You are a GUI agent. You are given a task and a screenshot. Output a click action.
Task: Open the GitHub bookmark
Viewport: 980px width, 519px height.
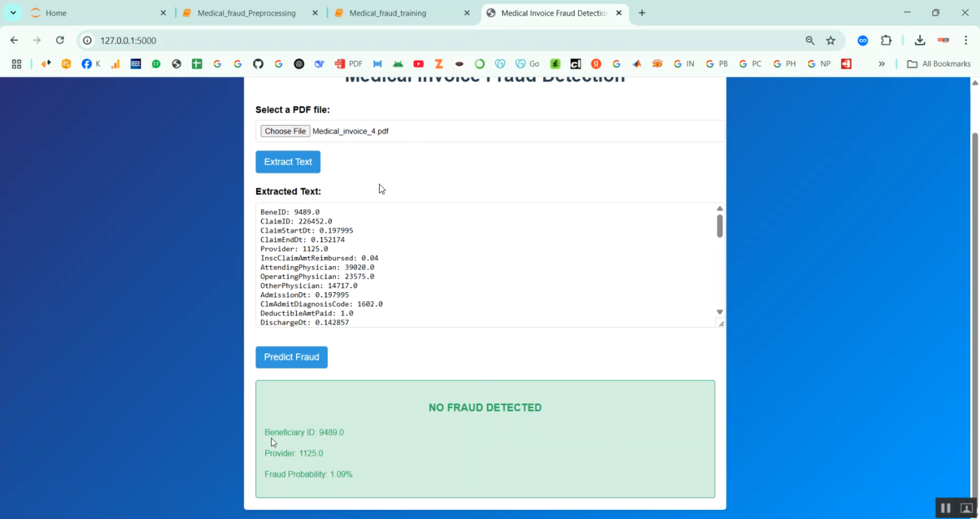point(258,64)
